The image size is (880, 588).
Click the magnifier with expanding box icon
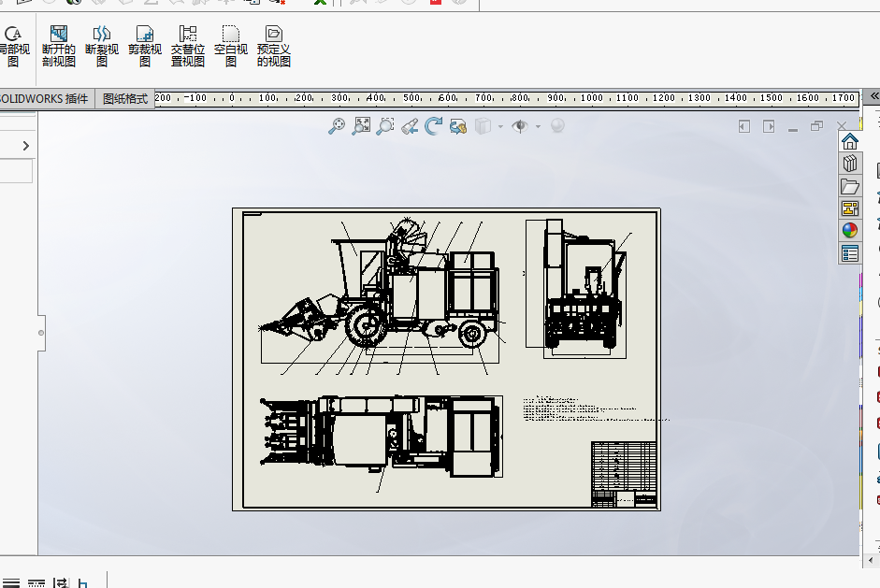pos(361,126)
